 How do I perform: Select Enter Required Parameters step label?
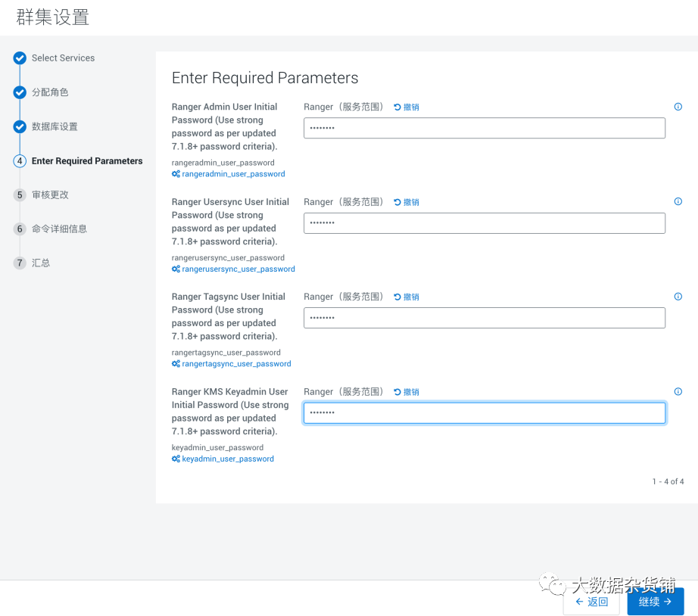point(87,160)
